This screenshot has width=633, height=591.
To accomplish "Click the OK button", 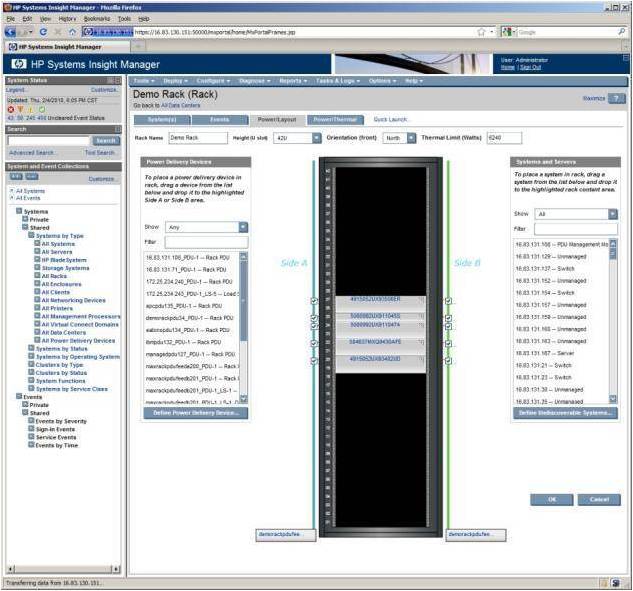I will 551,500.
